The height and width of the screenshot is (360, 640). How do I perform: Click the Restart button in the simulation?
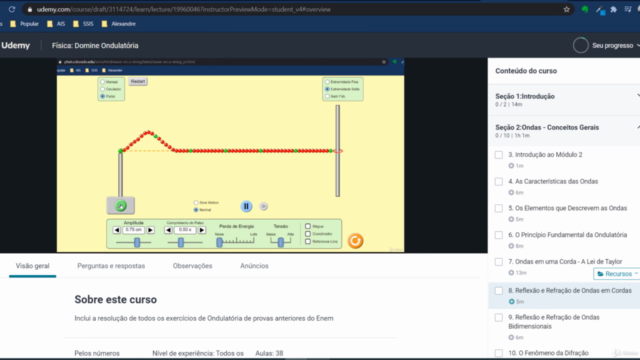pyautogui.click(x=138, y=81)
